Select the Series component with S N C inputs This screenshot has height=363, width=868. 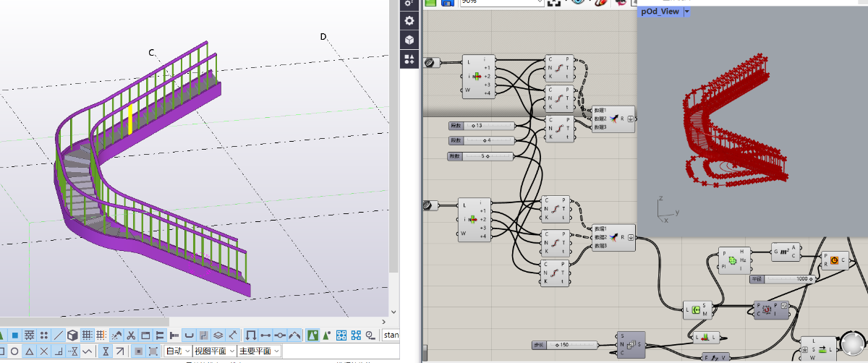coord(631,345)
